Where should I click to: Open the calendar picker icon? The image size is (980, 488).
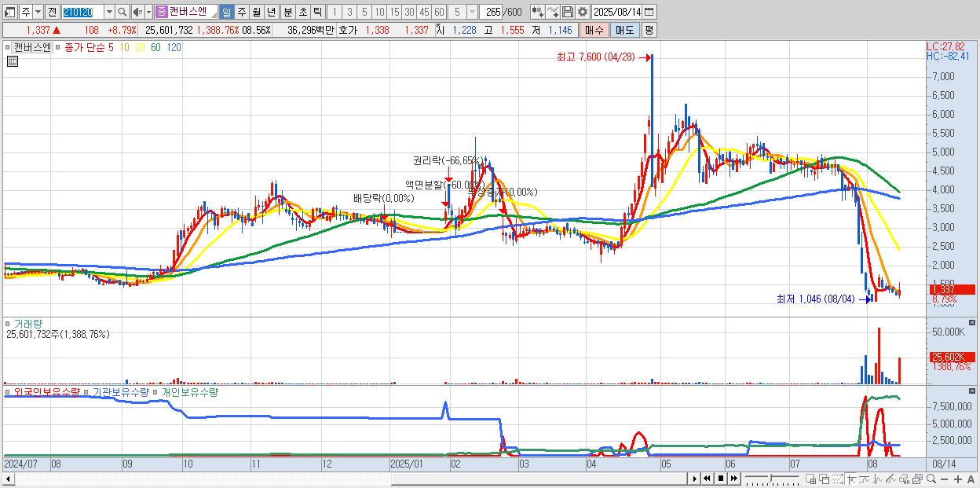click(649, 12)
